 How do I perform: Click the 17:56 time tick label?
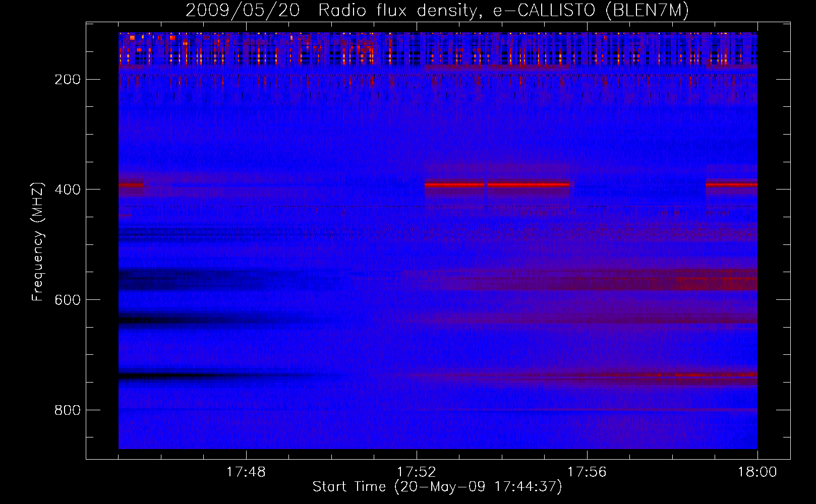coord(587,472)
